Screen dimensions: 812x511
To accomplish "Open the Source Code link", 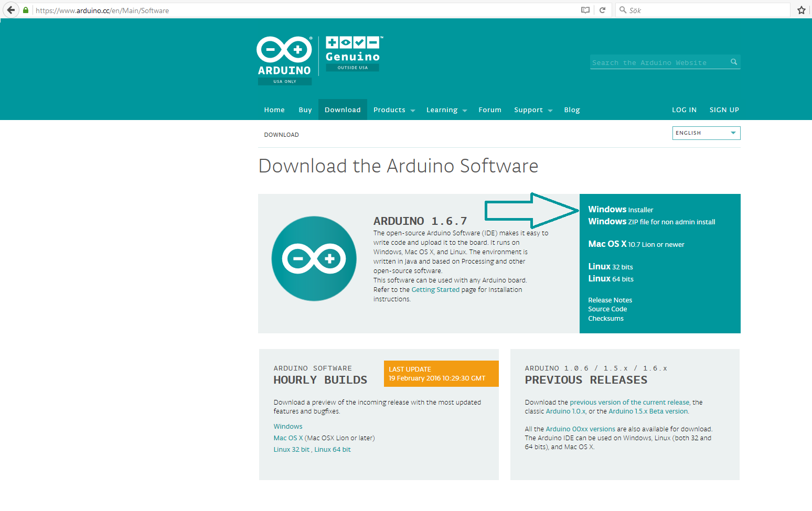I will coord(607,309).
